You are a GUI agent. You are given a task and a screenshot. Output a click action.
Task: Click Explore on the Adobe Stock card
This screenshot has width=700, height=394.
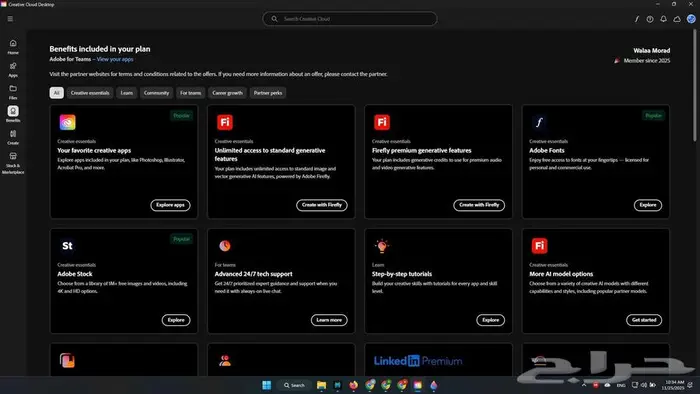pyautogui.click(x=176, y=320)
